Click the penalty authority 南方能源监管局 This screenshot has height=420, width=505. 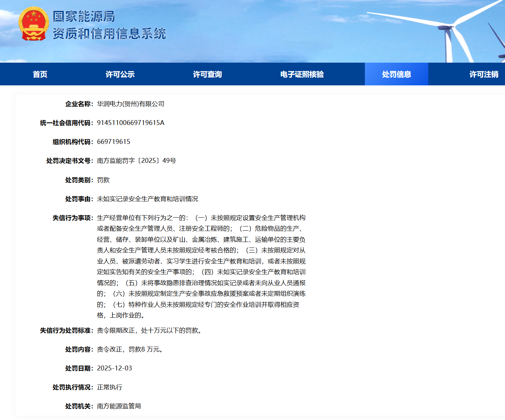(119, 406)
